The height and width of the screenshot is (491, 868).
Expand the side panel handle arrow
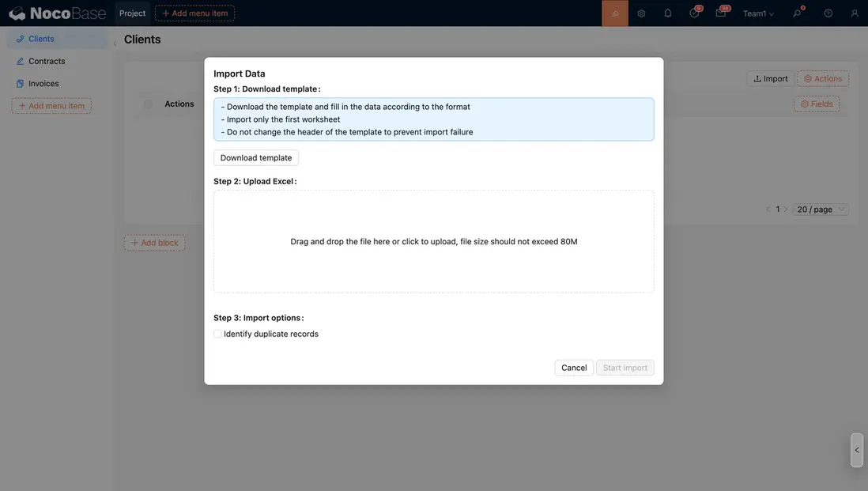pos(857,450)
